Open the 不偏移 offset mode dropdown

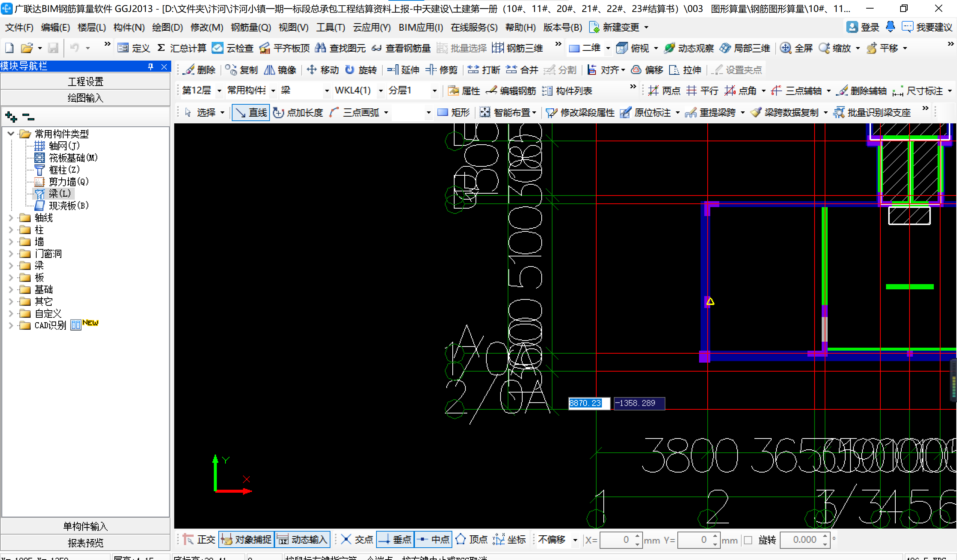(575, 540)
